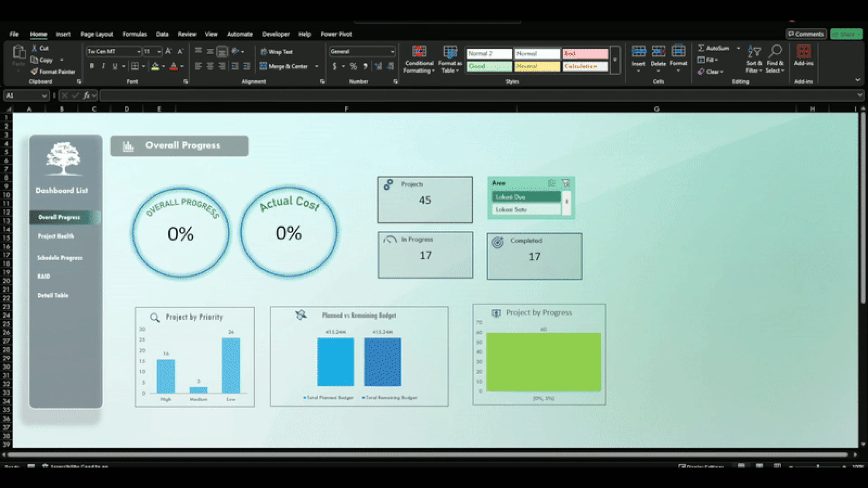
Task: Click the Sort & Filter icon
Action: 754,51
